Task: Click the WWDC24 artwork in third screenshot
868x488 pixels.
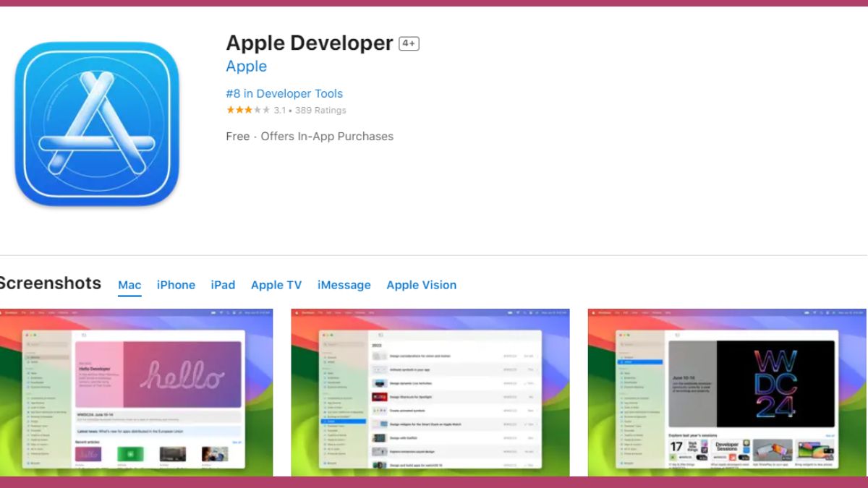Action: 775,383
